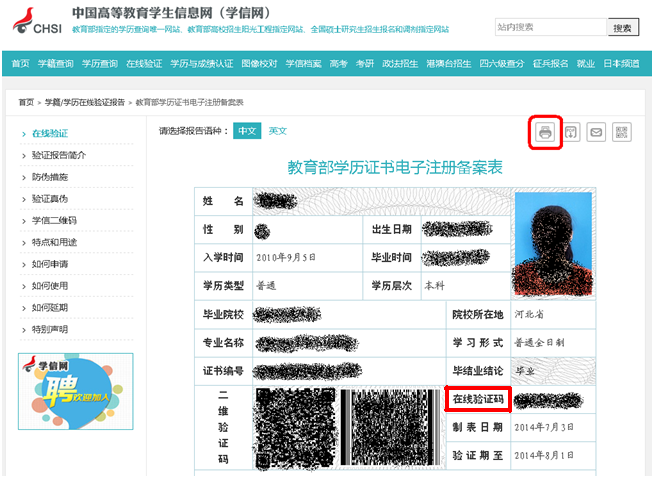Open 如何申请 in the sidebar
Screen dimensions: 654x478
50,264
